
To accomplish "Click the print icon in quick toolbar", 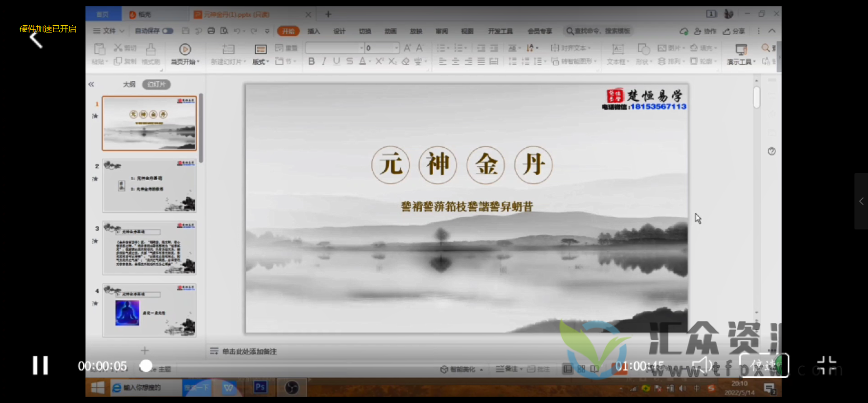I will [211, 31].
